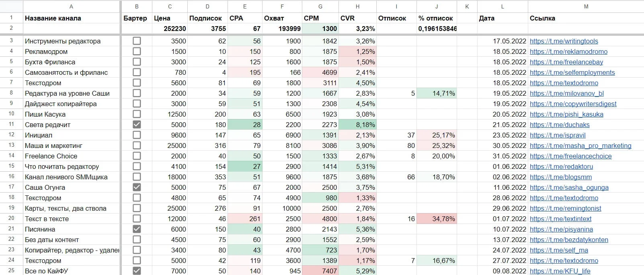This screenshot has height=275, width=644.
Task: Visit the t.me/pishi_kasuka link
Action: [x=566, y=114]
